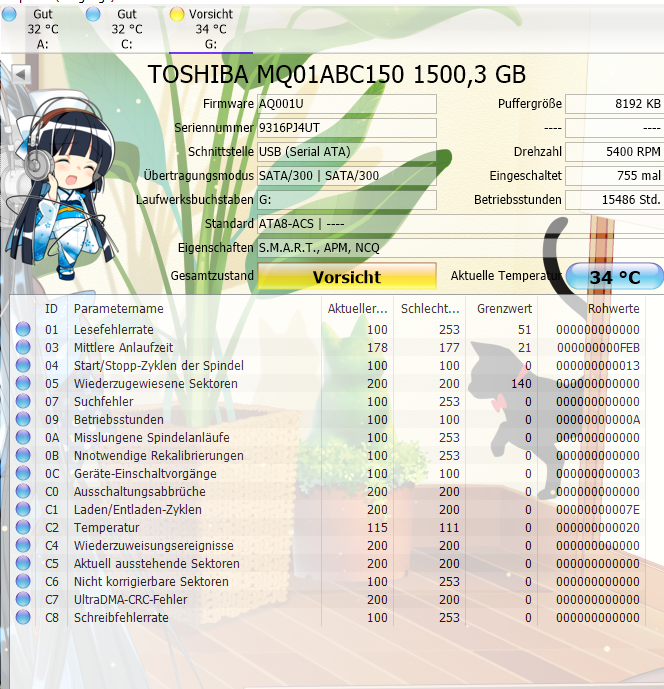Click the Betriebsstunden value 15486 Std.

coord(614,199)
